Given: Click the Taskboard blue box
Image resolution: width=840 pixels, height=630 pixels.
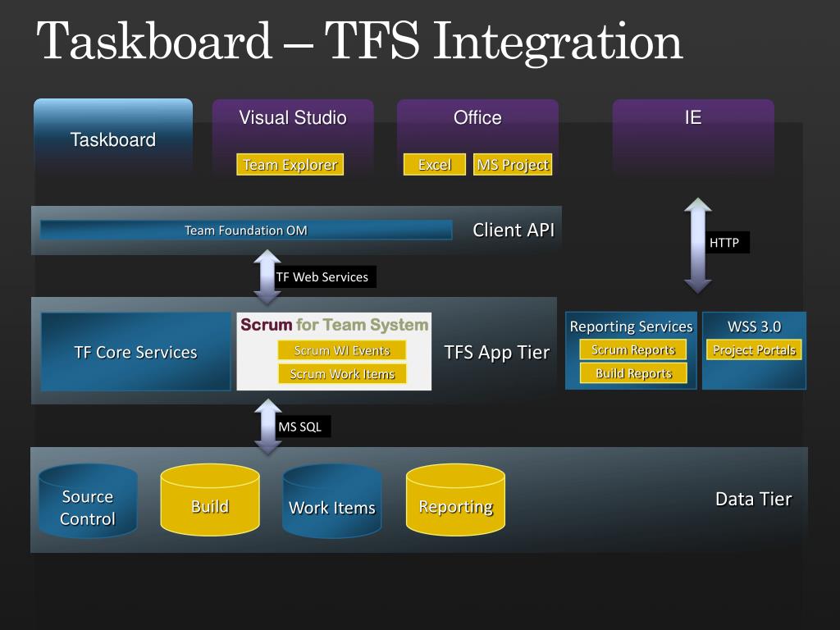Looking at the screenshot, I should [113, 138].
